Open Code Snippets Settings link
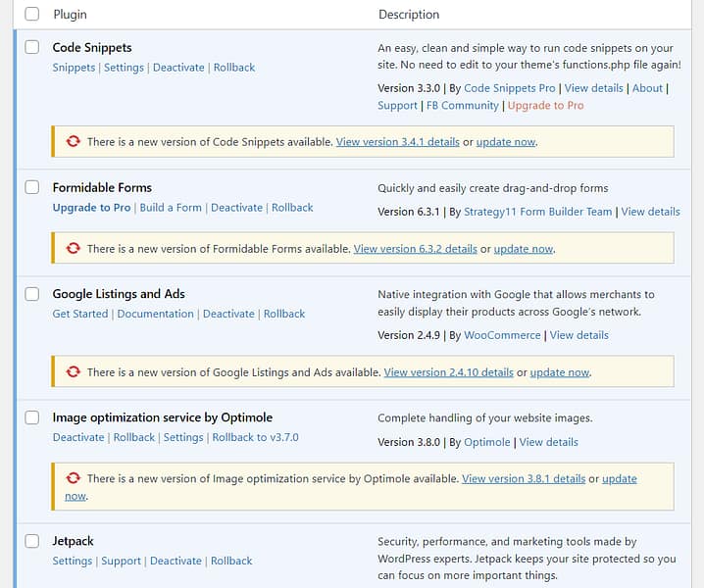This screenshot has width=704, height=588. [124, 68]
